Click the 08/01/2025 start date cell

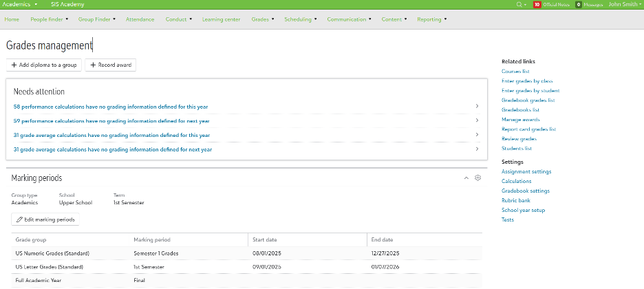tap(308, 253)
